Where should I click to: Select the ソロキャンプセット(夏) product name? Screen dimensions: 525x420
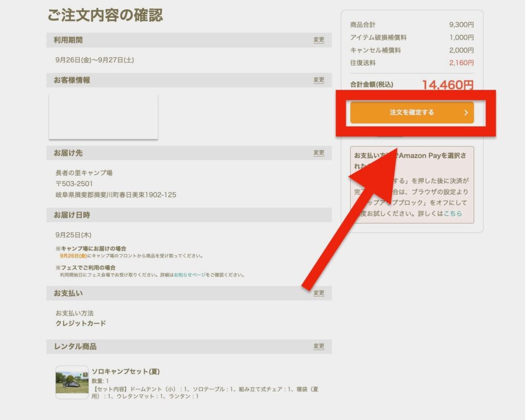click(x=125, y=372)
